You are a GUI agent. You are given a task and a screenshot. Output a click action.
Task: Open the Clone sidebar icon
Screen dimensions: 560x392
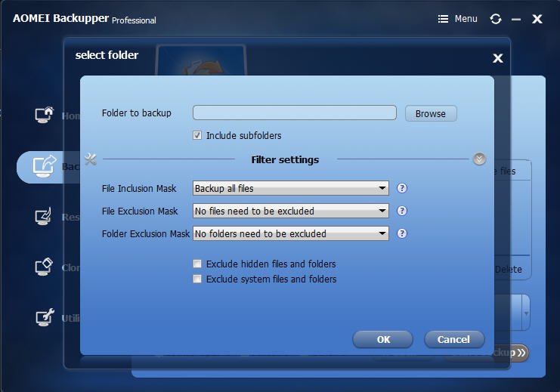(x=44, y=267)
